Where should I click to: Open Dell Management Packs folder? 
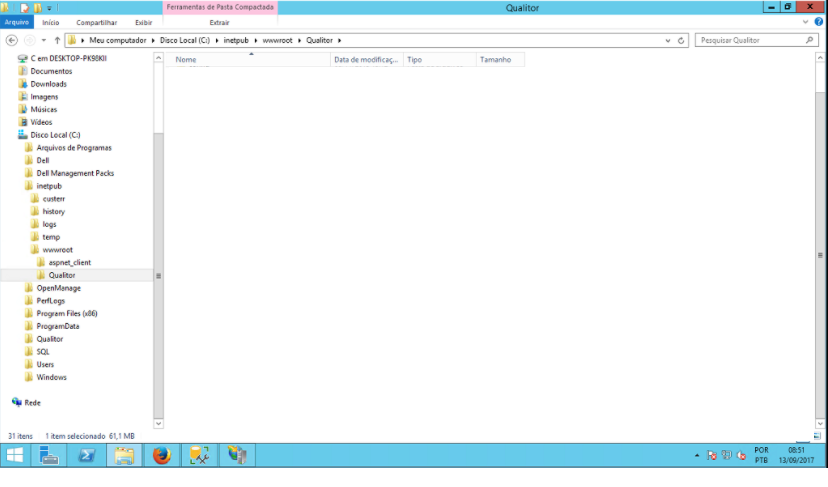tap(75, 173)
